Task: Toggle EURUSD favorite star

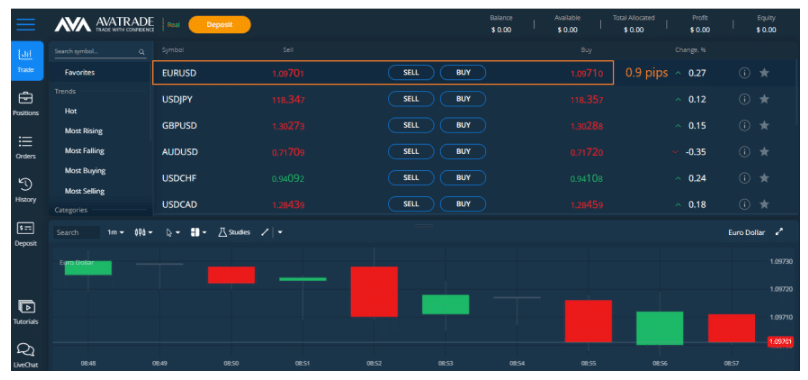Action: coord(764,73)
